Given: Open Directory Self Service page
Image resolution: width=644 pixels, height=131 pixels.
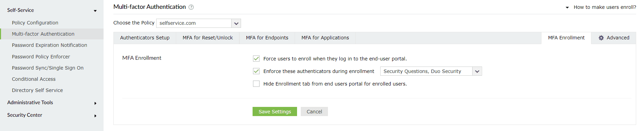Looking at the screenshot, I should (37, 90).
